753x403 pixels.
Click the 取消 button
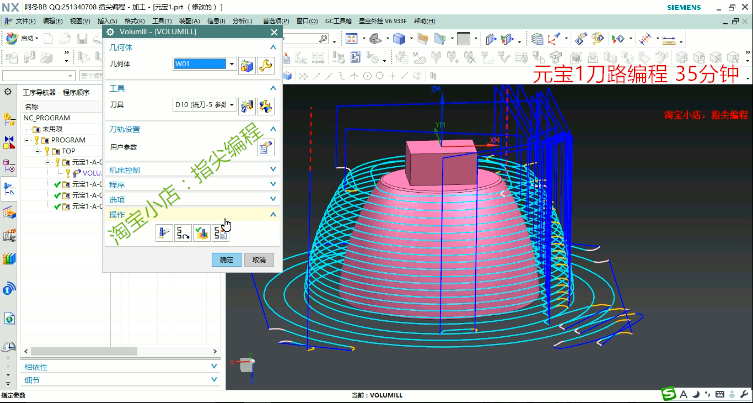(x=258, y=259)
